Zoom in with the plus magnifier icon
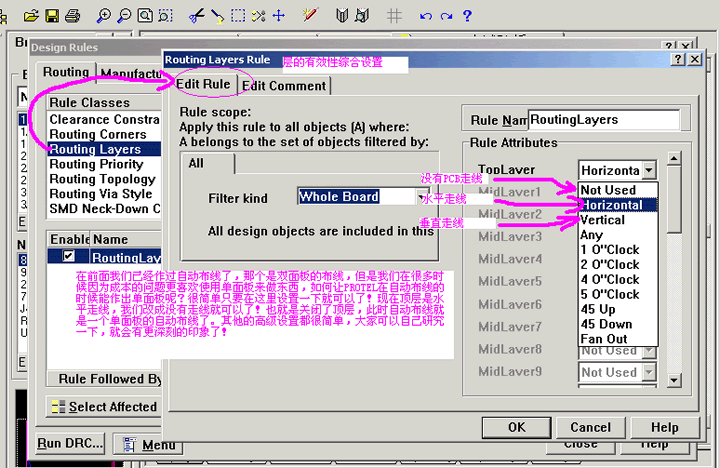 tap(103, 16)
